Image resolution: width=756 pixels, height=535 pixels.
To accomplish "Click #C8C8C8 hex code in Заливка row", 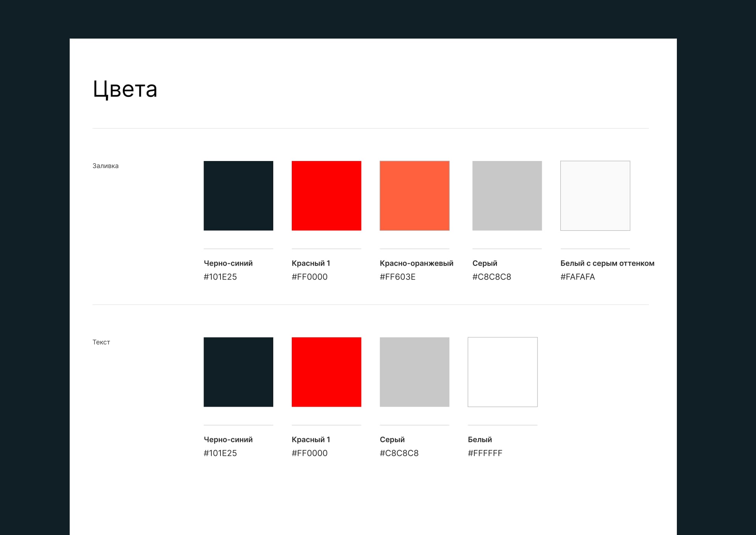I will pyautogui.click(x=492, y=277).
